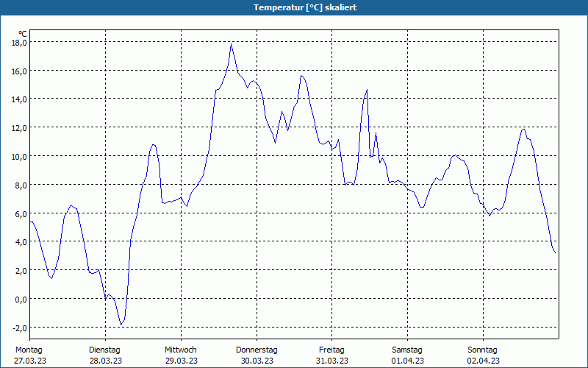588x368 pixels.
Task: Select the 14,0 axis value
Action: click(19, 99)
